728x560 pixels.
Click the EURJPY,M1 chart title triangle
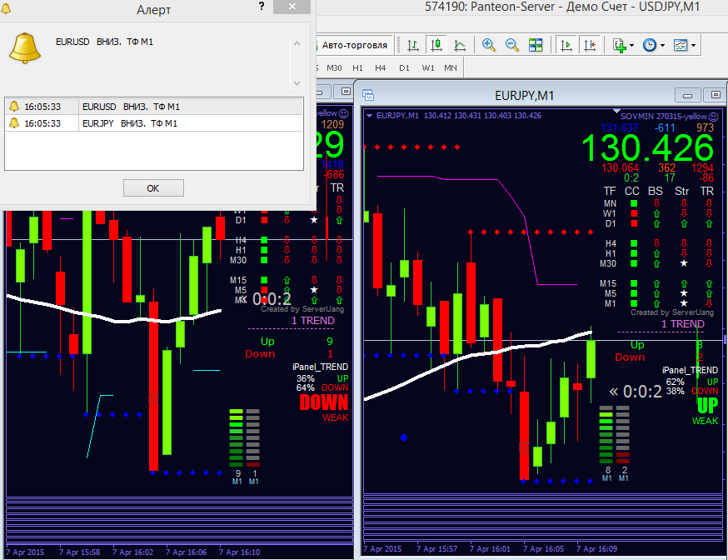tap(370, 116)
